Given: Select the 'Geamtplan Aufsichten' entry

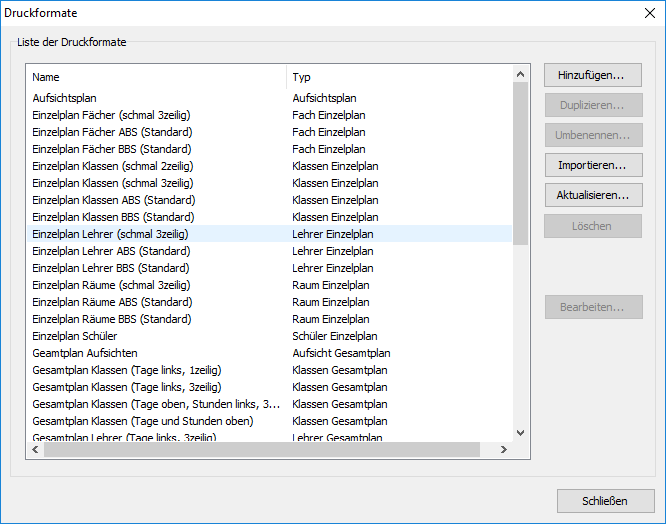Looking at the screenshot, I should (85, 353).
